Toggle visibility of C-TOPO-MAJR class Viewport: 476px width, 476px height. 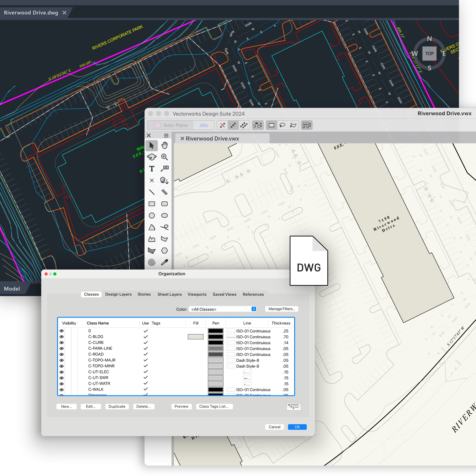coord(62,360)
